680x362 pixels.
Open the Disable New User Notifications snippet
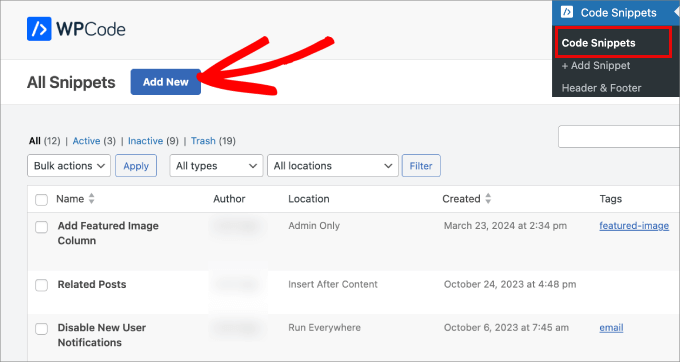click(x=101, y=335)
